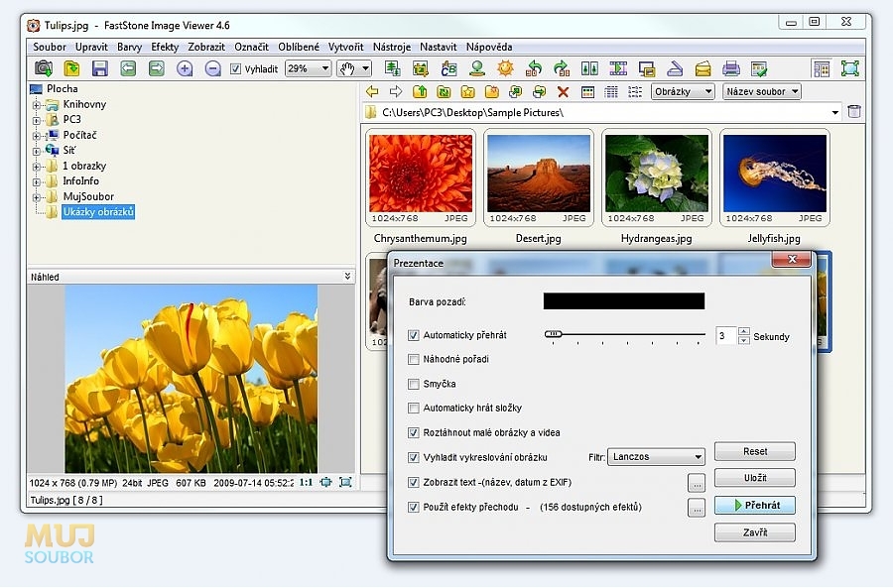Select the Jellyfish.jpg thumbnail
This screenshot has width=893, height=588.
click(x=775, y=177)
